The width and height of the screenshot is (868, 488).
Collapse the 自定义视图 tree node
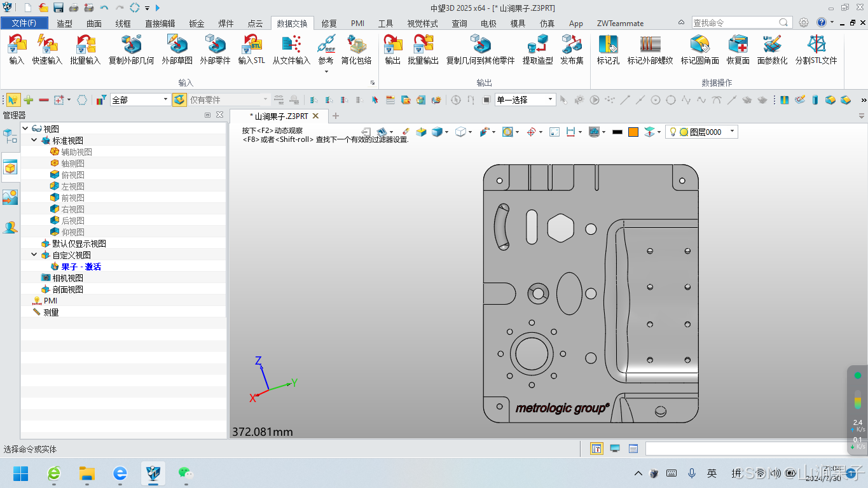point(34,254)
